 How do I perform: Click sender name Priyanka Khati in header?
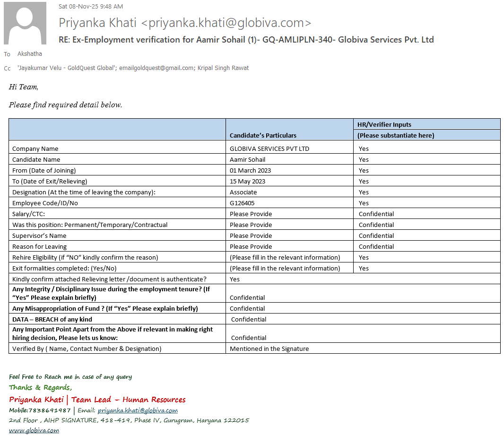click(x=98, y=23)
